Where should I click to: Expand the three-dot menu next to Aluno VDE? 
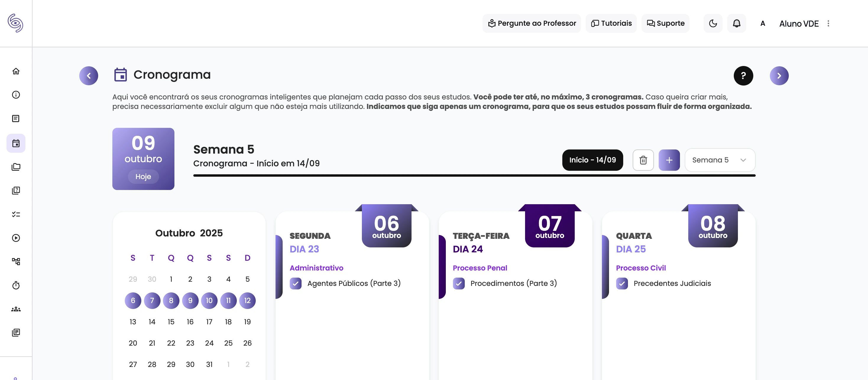point(829,23)
